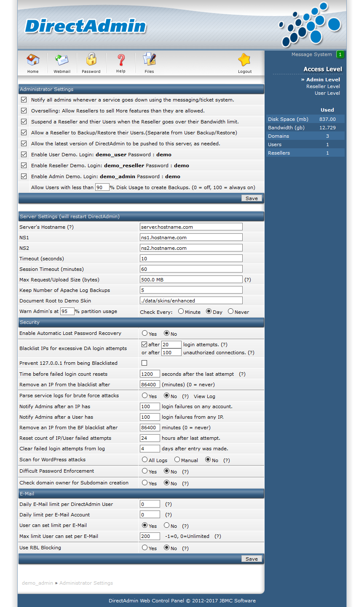This screenshot has height=607, width=364.
Task: Click Daily E-Mail limit per DirectAdmin User field
Action: [x=150, y=504]
